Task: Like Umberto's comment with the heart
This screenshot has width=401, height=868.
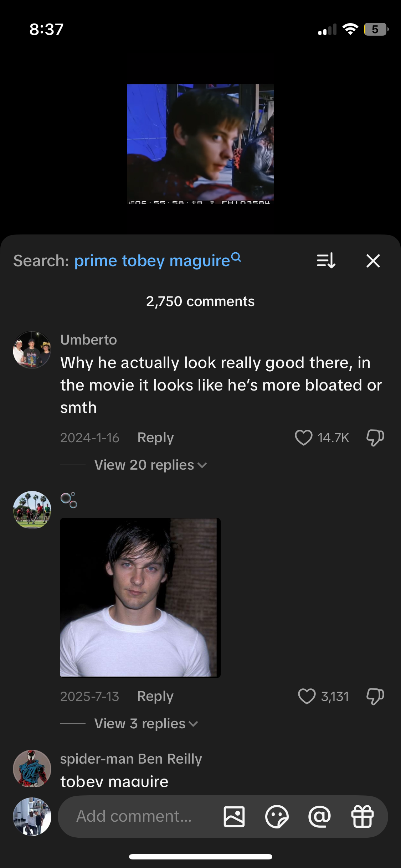Action: 304,438
